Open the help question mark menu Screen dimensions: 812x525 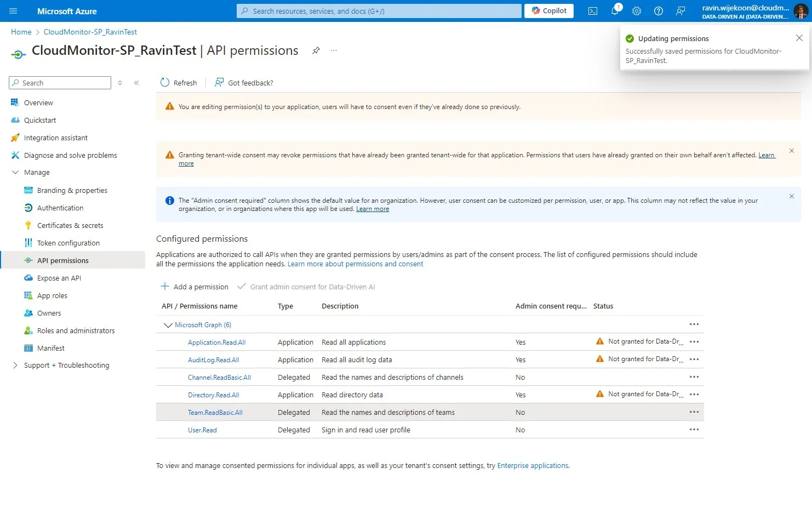click(x=659, y=11)
